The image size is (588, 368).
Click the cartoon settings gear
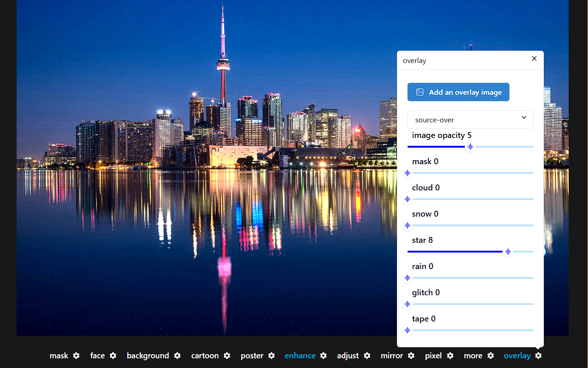(226, 356)
